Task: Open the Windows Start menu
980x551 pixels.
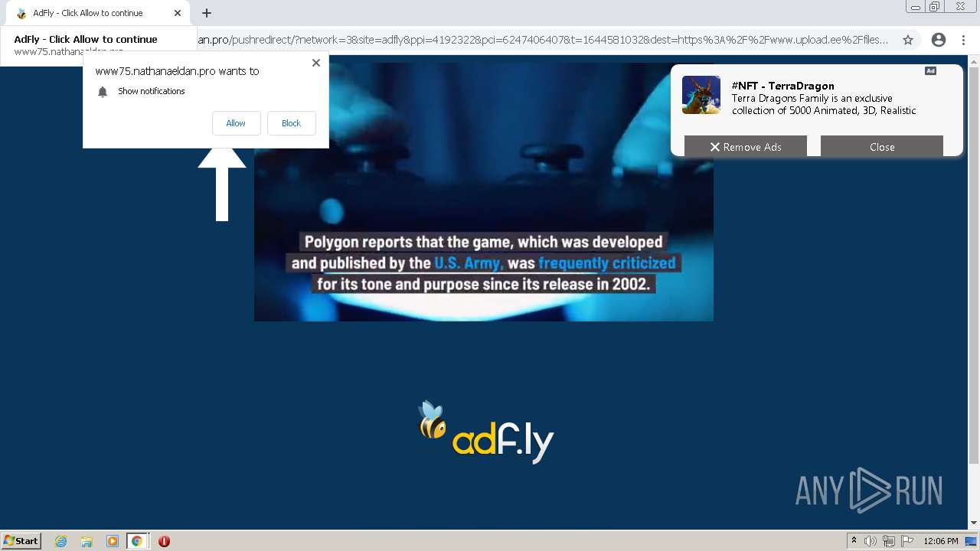Action: (21, 540)
